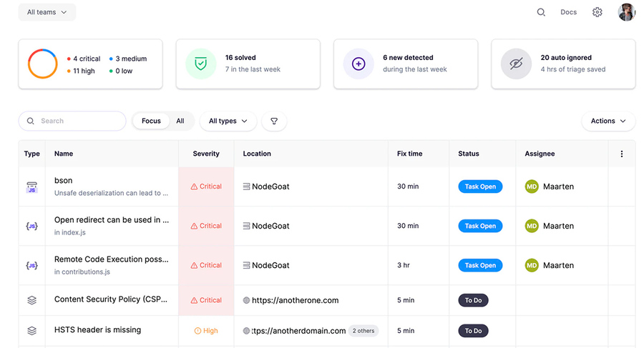Image resolution: width=644 pixels, height=348 pixels.
Task: Open the All types filter dropdown
Action: pyautogui.click(x=228, y=121)
